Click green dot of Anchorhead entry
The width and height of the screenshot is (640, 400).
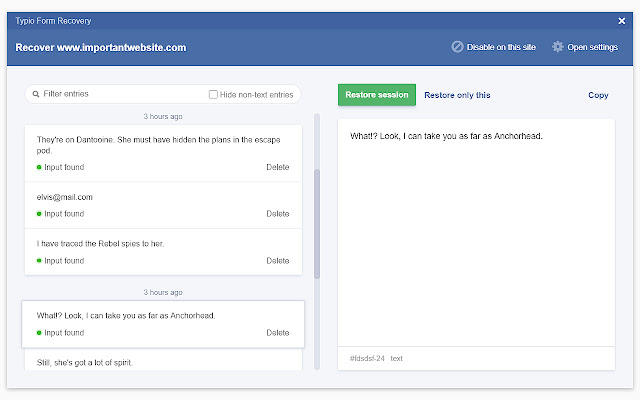tap(39, 333)
